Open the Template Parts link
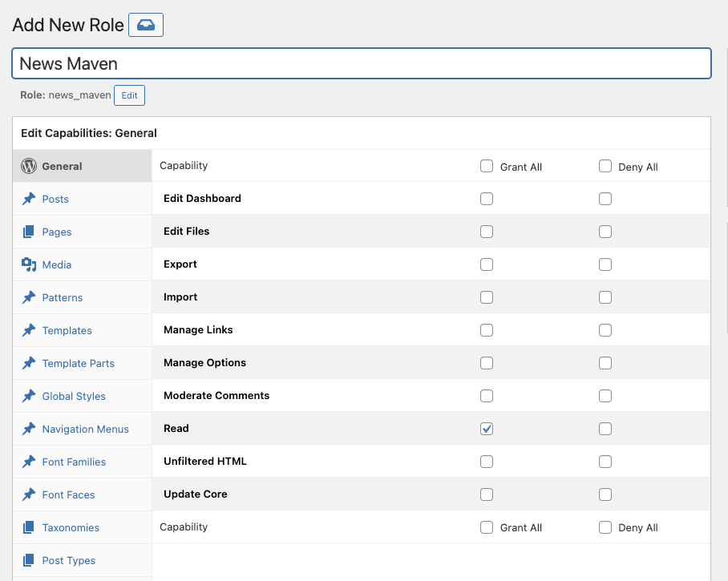 [x=78, y=363]
